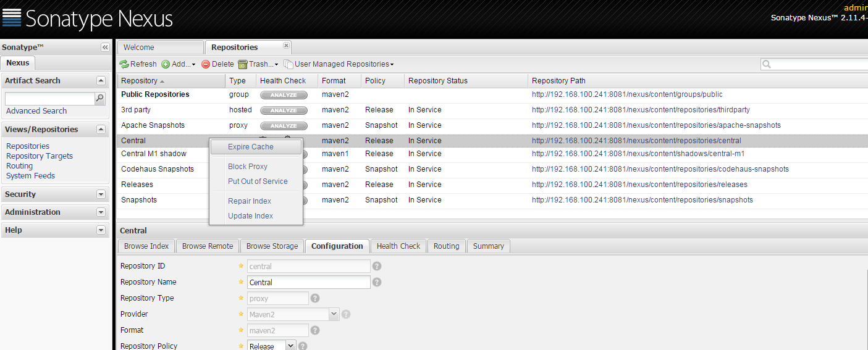Expand the Help panel
868x350 pixels.
[101, 230]
